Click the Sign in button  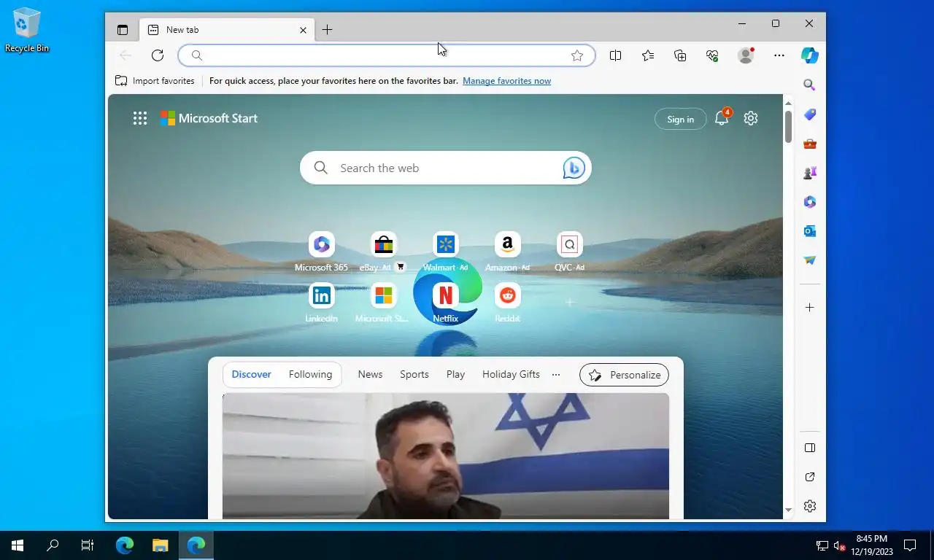click(x=680, y=119)
